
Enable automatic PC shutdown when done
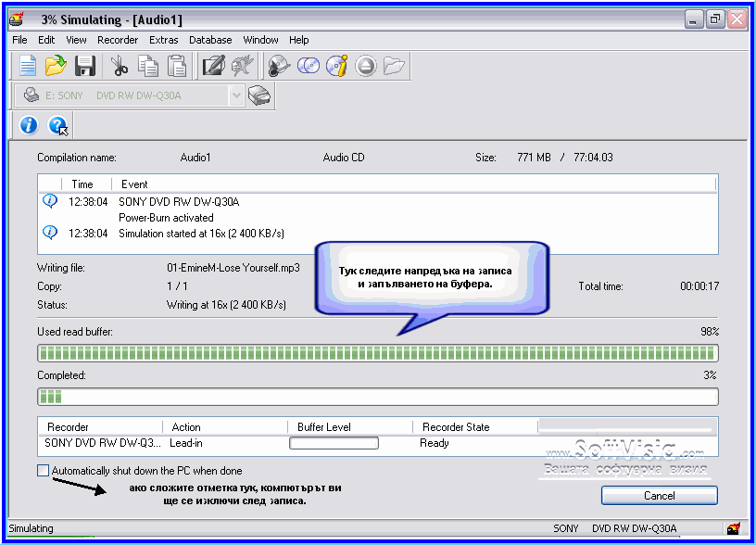pos(43,470)
